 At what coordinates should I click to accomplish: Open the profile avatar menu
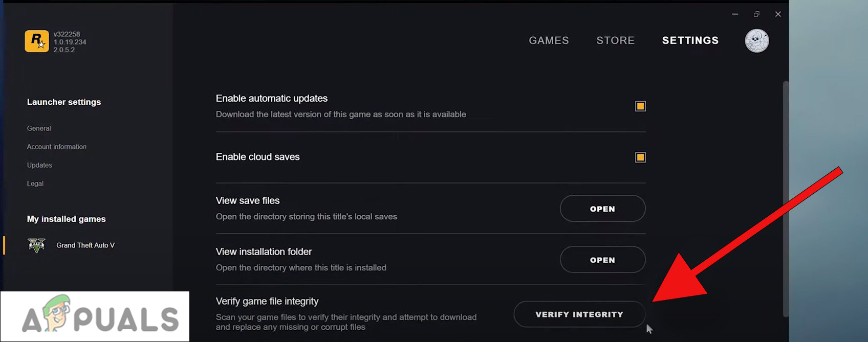click(x=756, y=41)
